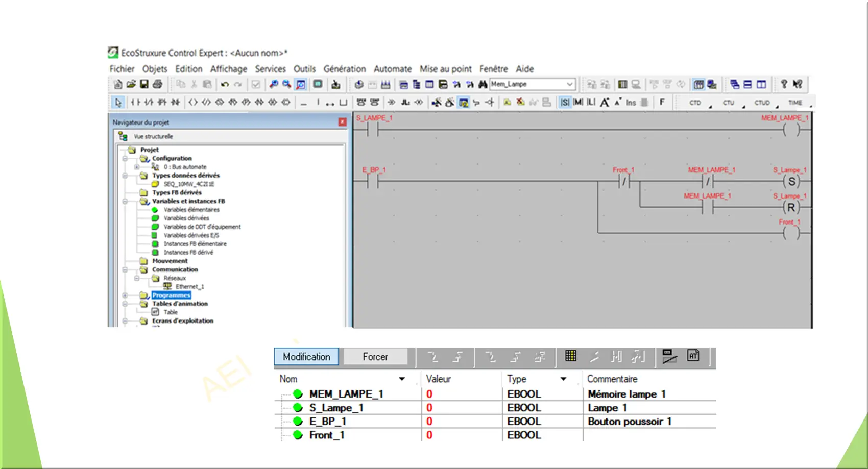Toggle the |M| display mode button
868x469 pixels.
tap(578, 103)
